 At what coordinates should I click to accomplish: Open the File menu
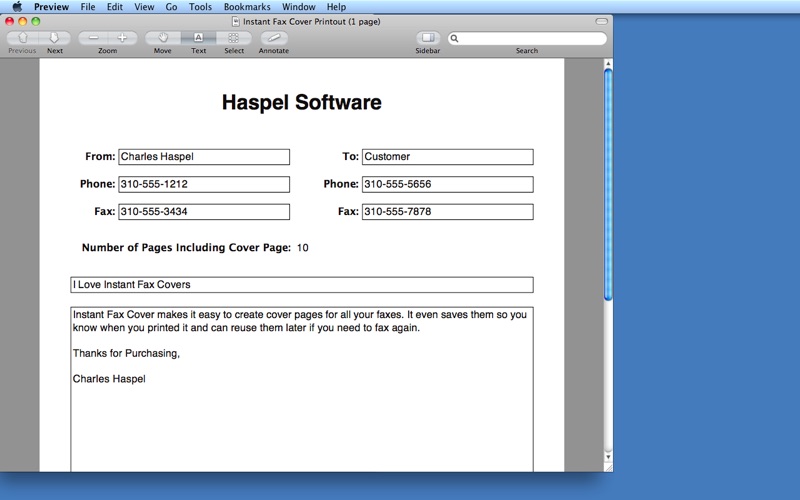(88, 7)
